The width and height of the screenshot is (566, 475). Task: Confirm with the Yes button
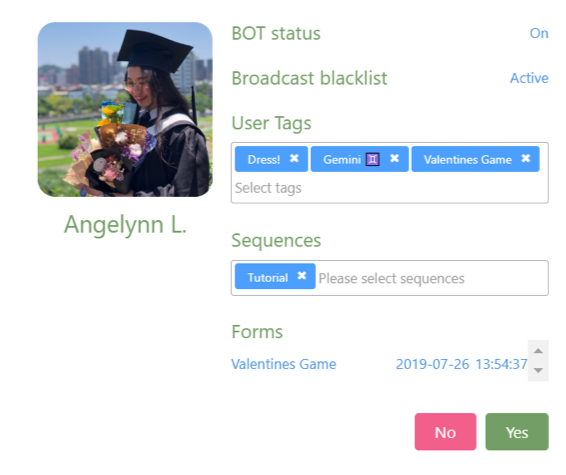517,432
